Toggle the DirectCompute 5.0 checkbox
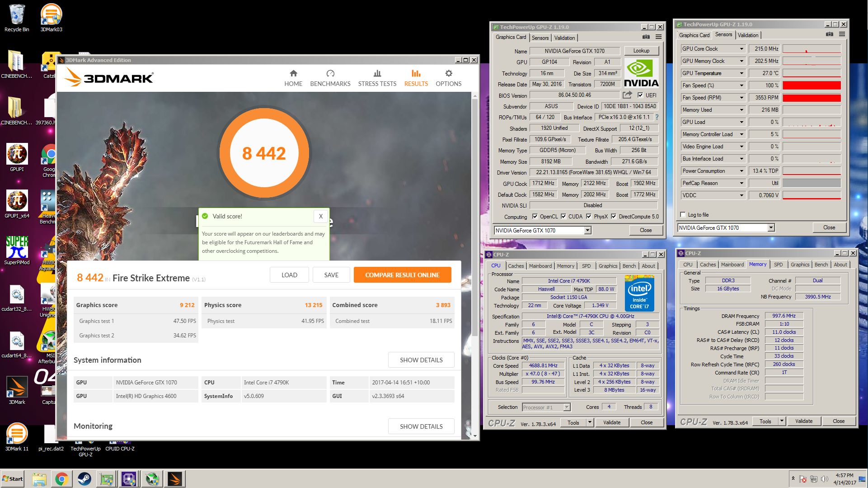Screen dimensions: 868x488 coord(614,217)
